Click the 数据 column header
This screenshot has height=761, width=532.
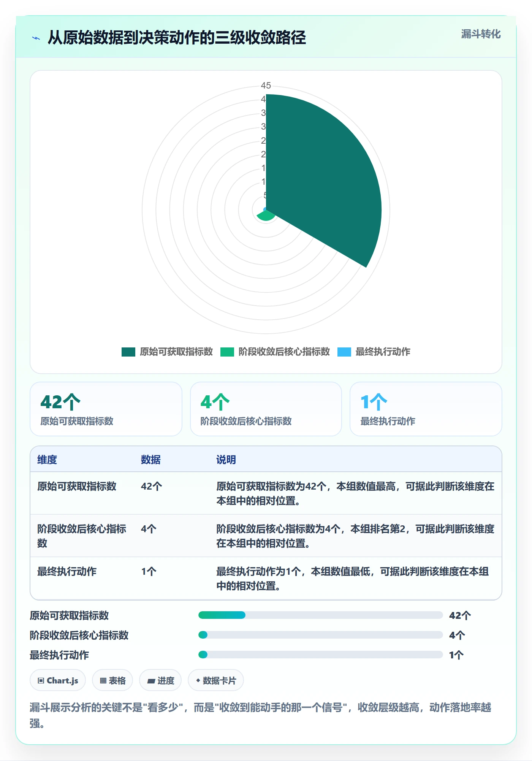click(x=151, y=460)
